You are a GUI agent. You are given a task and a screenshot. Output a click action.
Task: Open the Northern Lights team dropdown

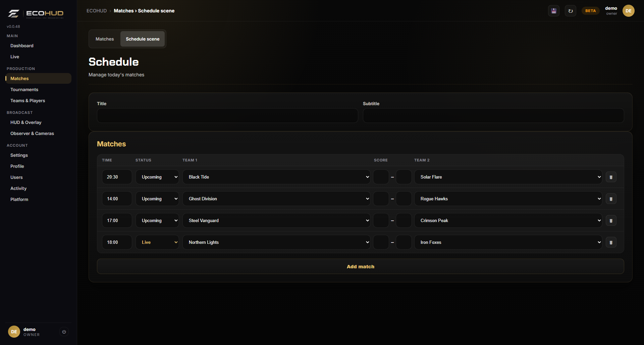tap(276, 242)
